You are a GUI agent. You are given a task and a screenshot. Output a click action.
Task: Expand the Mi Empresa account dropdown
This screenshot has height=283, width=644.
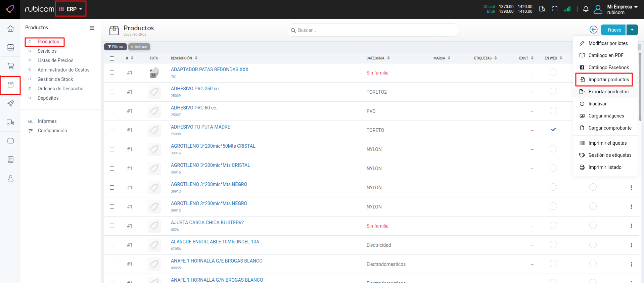tap(622, 9)
